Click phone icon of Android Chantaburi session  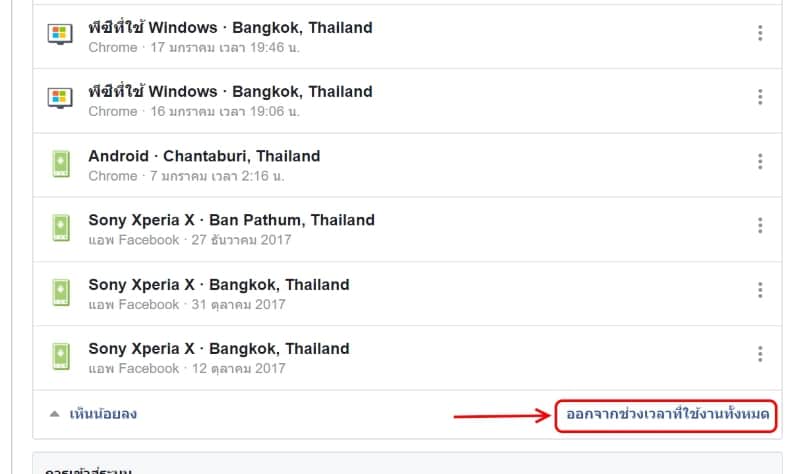point(60,164)
